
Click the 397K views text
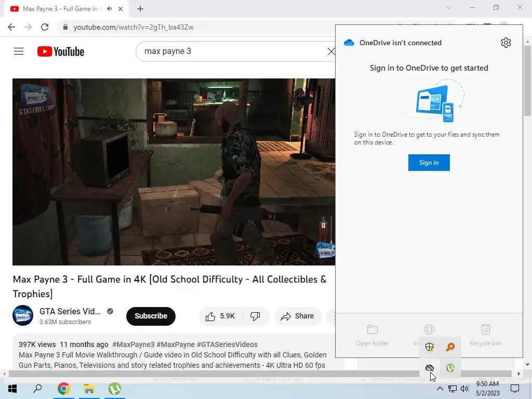click(x=37, y=344)
